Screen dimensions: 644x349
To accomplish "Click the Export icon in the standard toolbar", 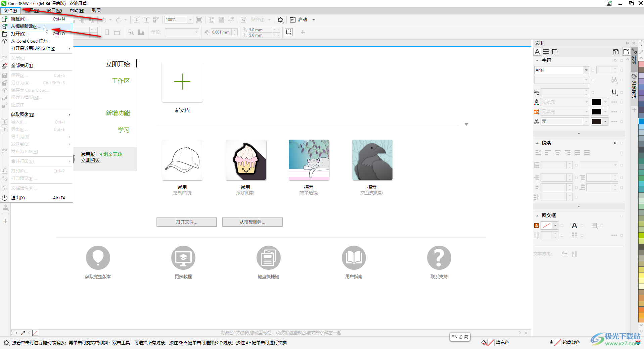I will [x=146, y=20].
